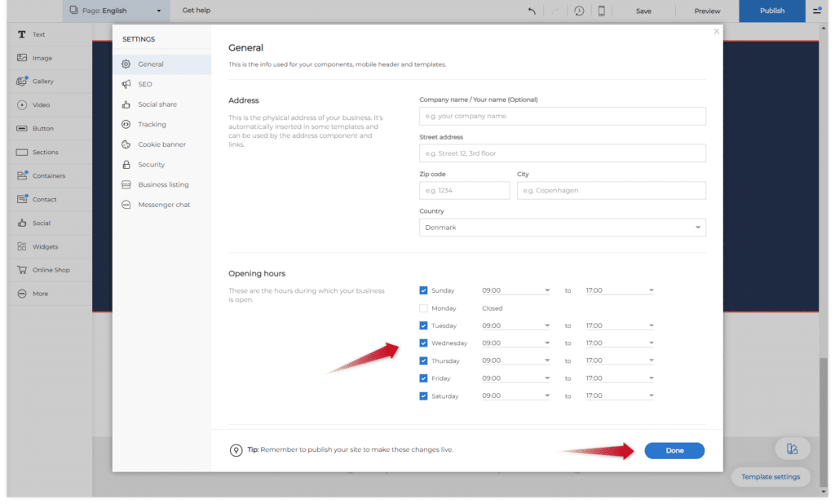Open Wednesday closing time 17:00 dropdown

click(619, 343)
